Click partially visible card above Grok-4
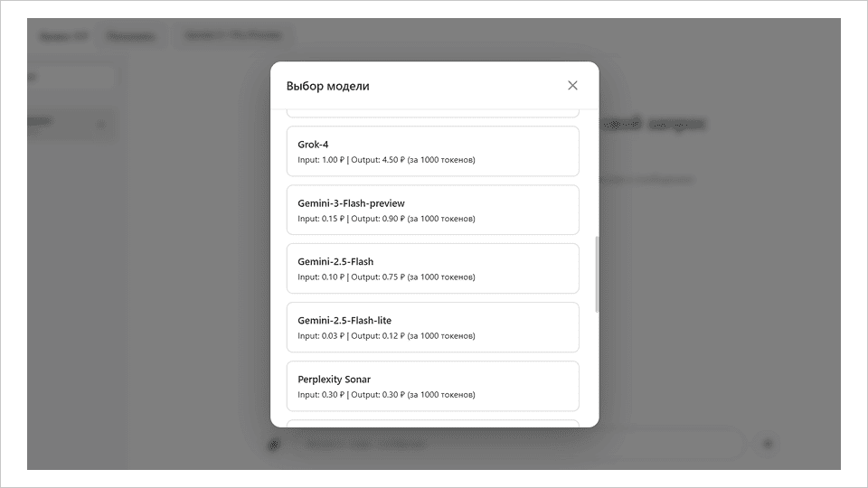The height and width of the screenshot is (488, 868). coord(432,112)
